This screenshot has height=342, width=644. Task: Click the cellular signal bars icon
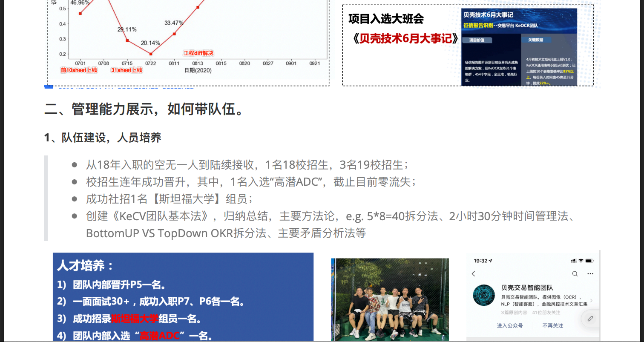coord(573,261)
